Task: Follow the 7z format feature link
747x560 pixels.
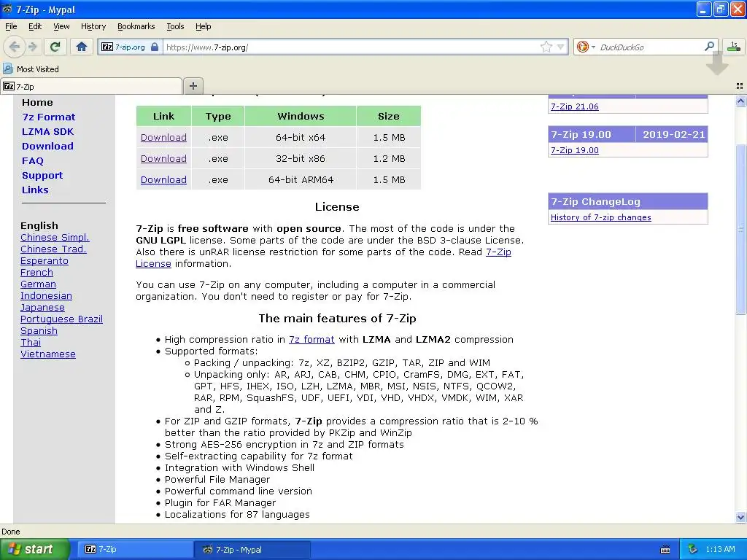Action: [x=311, y=340]
